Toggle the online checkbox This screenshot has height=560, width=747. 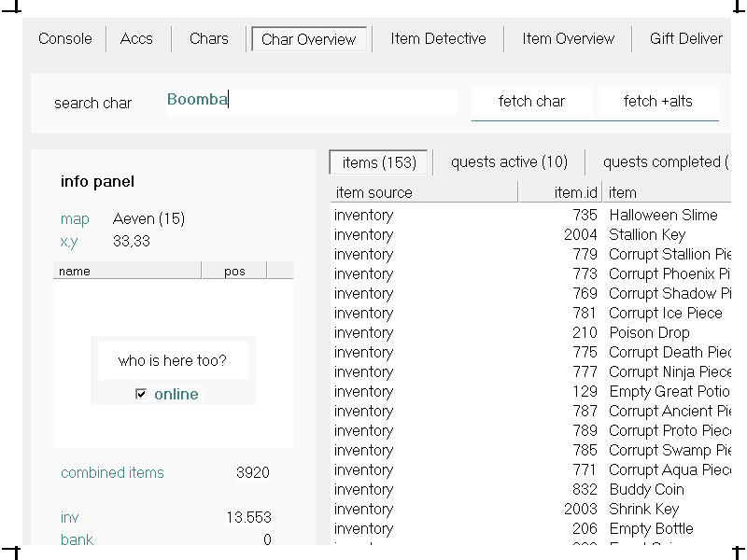tap(141, 395)
